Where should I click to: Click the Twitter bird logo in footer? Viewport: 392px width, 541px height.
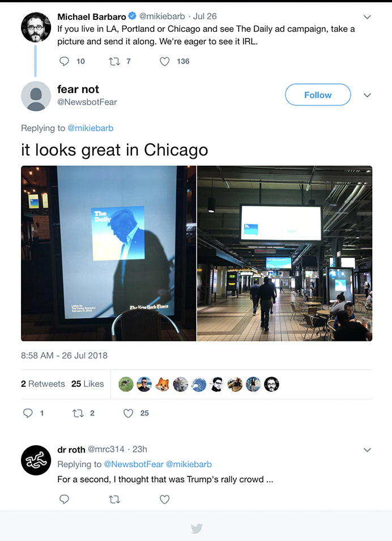(197, 528)
